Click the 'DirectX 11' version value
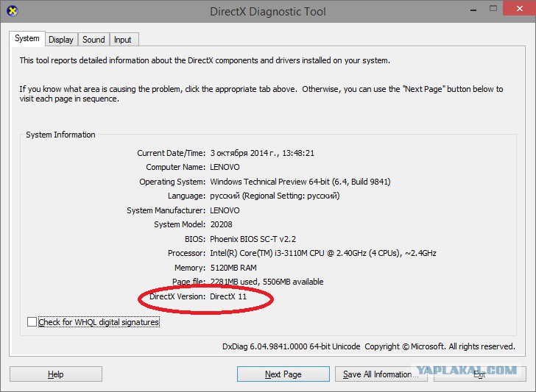Viewport: 536px width, 392px height. click(228, 296)
